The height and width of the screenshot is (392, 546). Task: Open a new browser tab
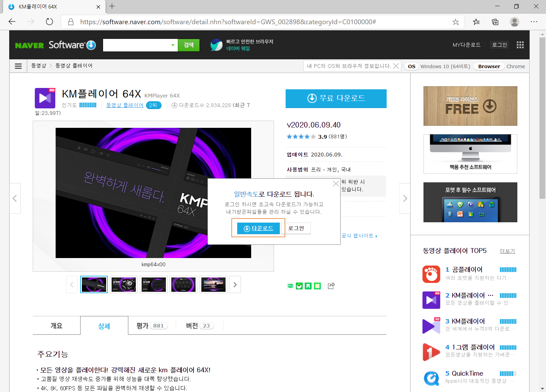click(x=112, y=6)
